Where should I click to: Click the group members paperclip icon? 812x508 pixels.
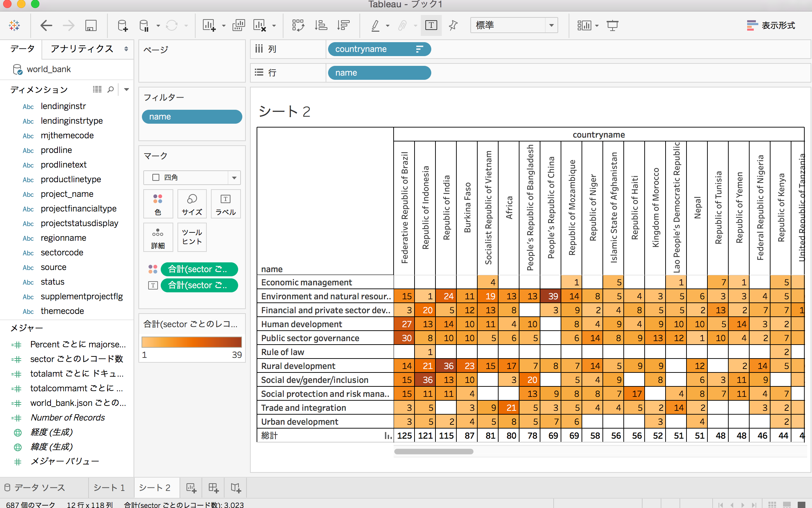click(x=402, y=25)
